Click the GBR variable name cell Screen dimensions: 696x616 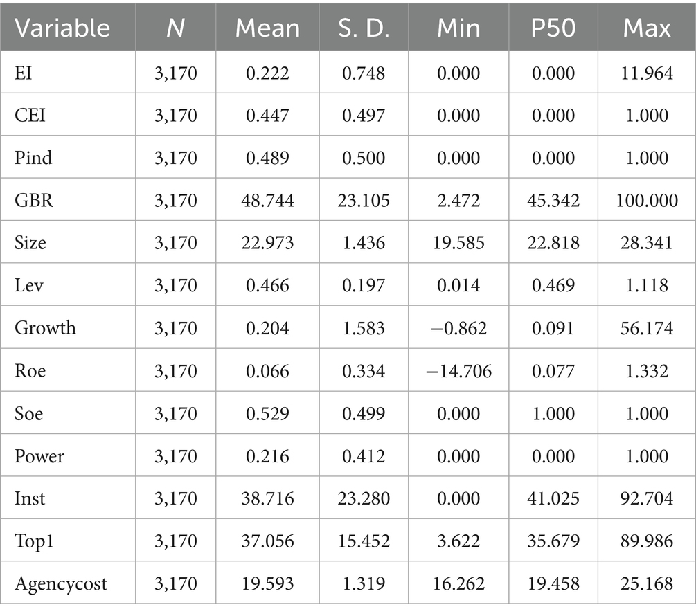(33, 201)
